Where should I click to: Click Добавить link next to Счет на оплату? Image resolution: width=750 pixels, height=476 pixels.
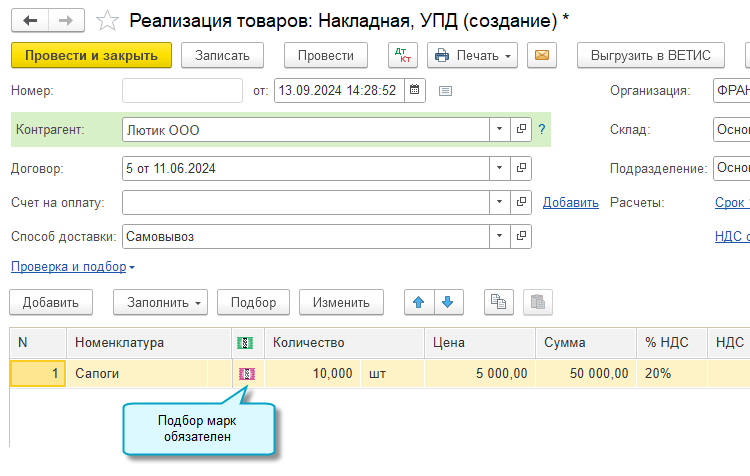(571, 203)
